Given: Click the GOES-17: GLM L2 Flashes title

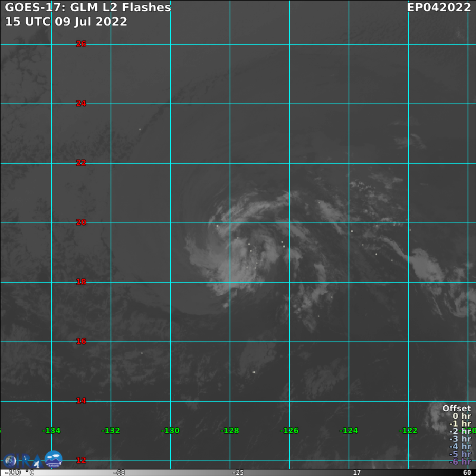Looking at the screenshot, I should tap(88, 8).
